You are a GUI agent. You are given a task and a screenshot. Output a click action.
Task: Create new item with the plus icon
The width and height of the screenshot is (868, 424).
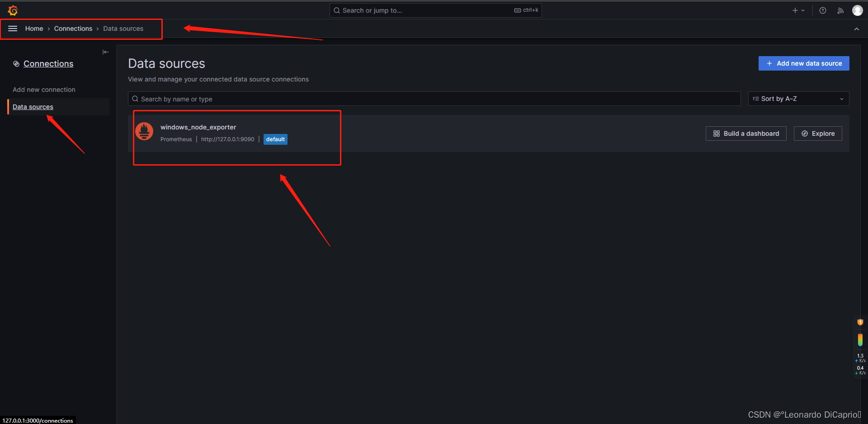tap(795, 10)
